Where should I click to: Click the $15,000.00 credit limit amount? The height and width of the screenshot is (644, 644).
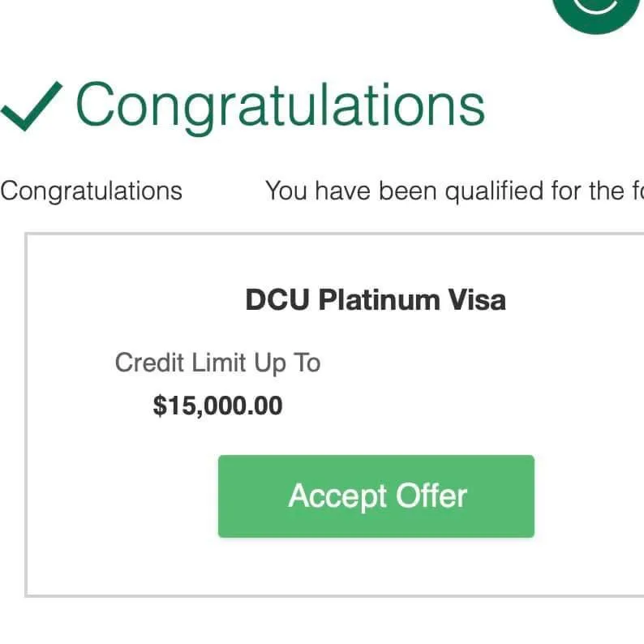point(217,406)
